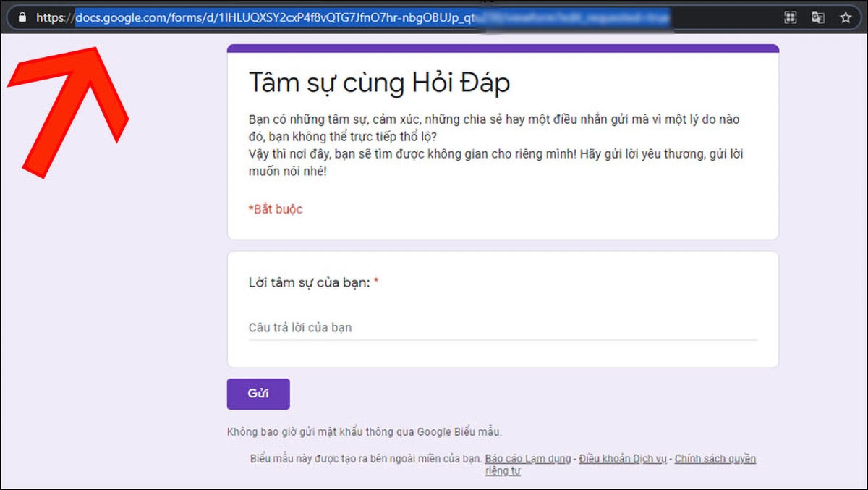Select the Google Translate toolbar icon
This screenshot has width=868, height=490.
(818, 17)
